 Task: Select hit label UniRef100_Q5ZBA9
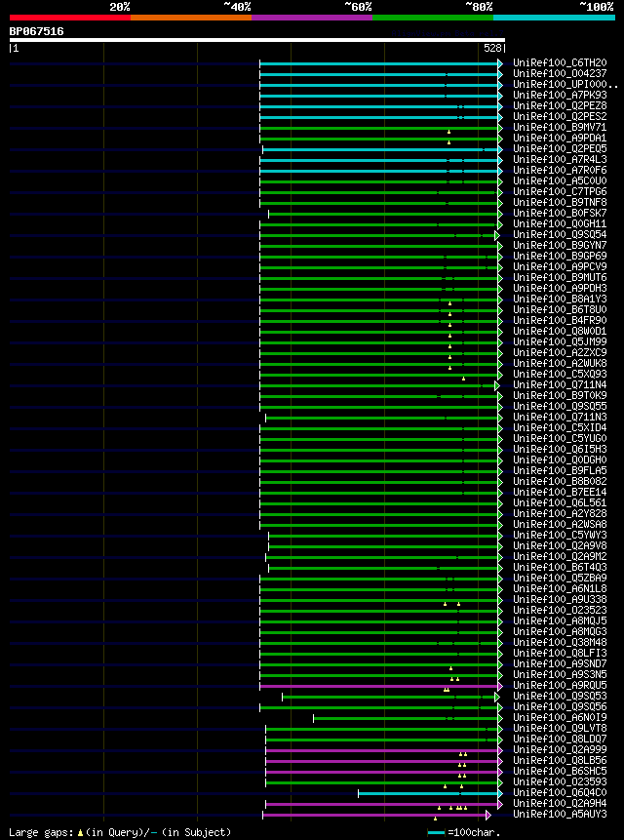pyautogui.click(x=560, y=578)
